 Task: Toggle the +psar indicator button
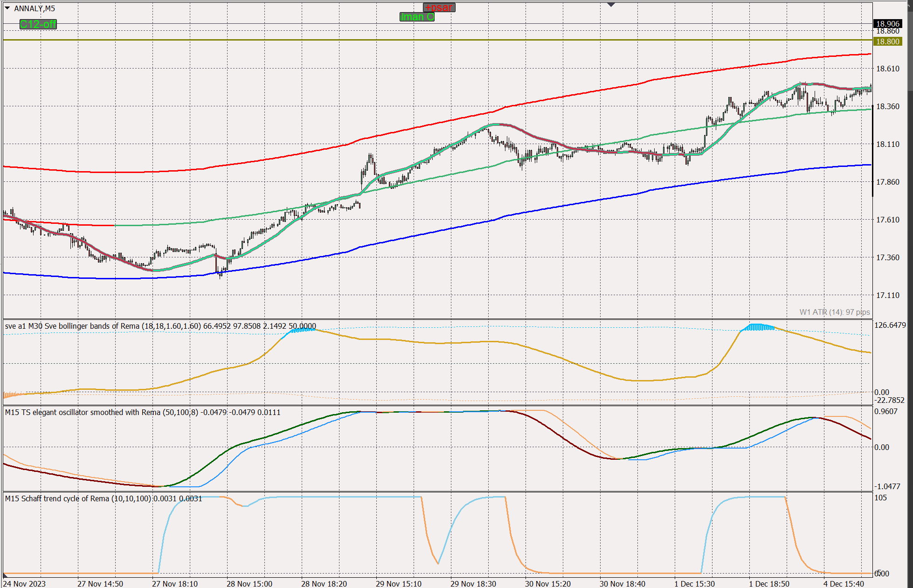click(x=439, y=7)
